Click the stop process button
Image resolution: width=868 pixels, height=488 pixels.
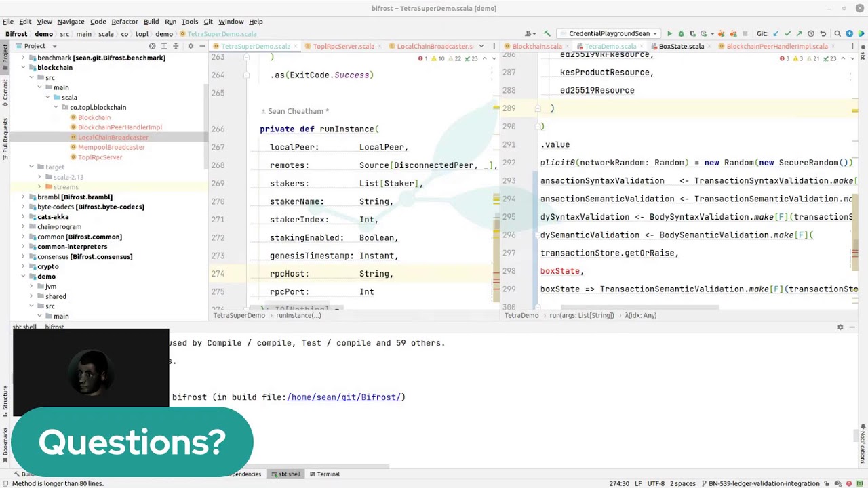(x=745, y=33)
